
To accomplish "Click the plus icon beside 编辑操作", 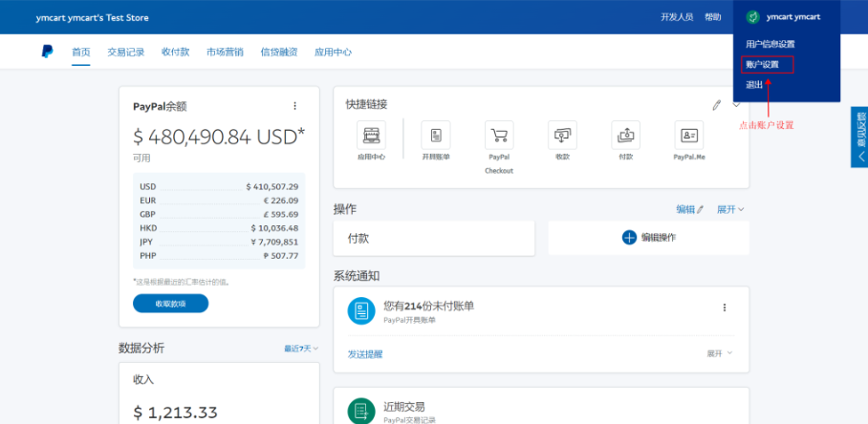I will pos(629,238).
